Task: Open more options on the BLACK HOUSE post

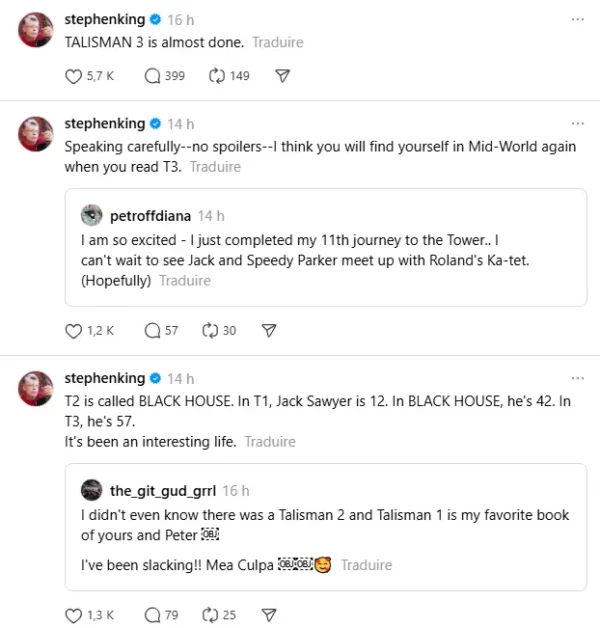Action: pos(577,378)
